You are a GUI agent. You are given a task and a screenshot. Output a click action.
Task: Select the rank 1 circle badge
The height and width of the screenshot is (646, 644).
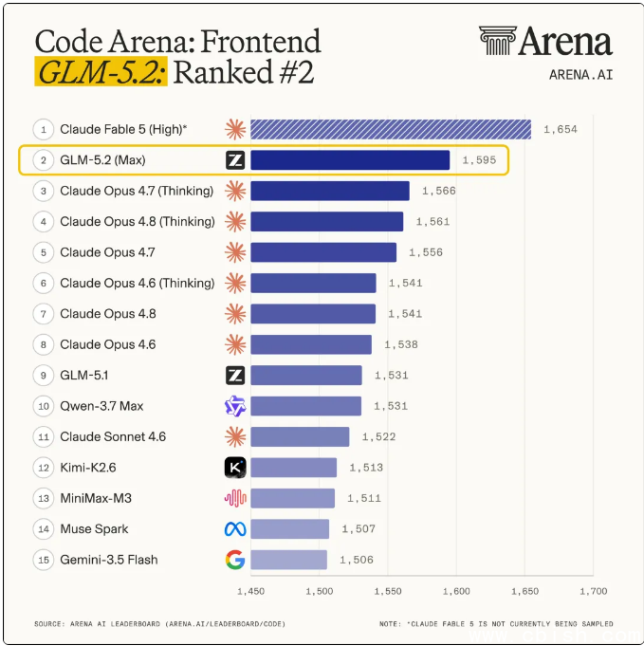(x=44, y=129)
